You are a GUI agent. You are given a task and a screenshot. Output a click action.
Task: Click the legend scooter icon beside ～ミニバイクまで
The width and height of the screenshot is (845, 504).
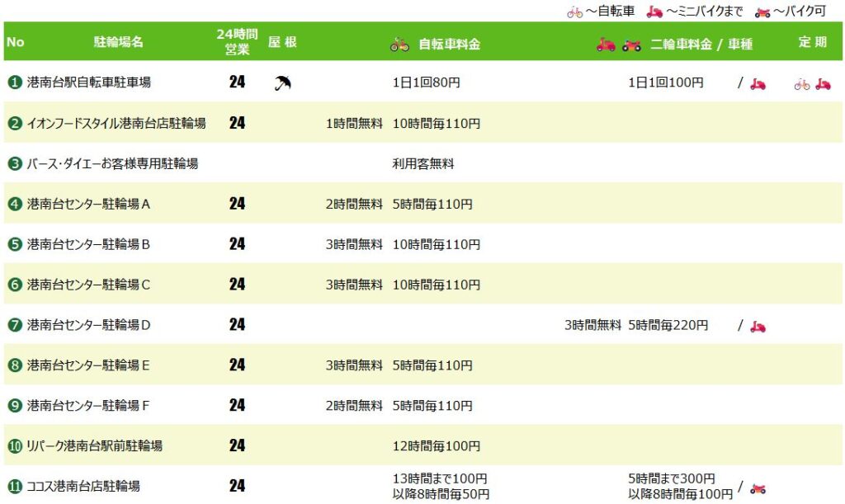point(654,12)
